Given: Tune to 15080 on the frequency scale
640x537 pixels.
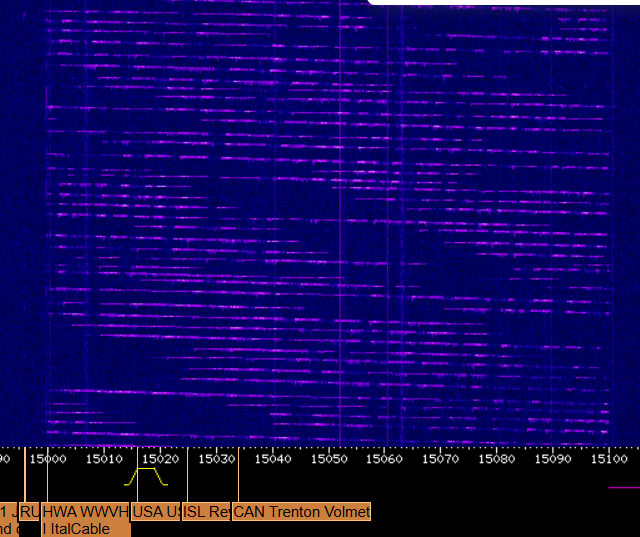Looking at the screenshot, I should tap(497, 459).
